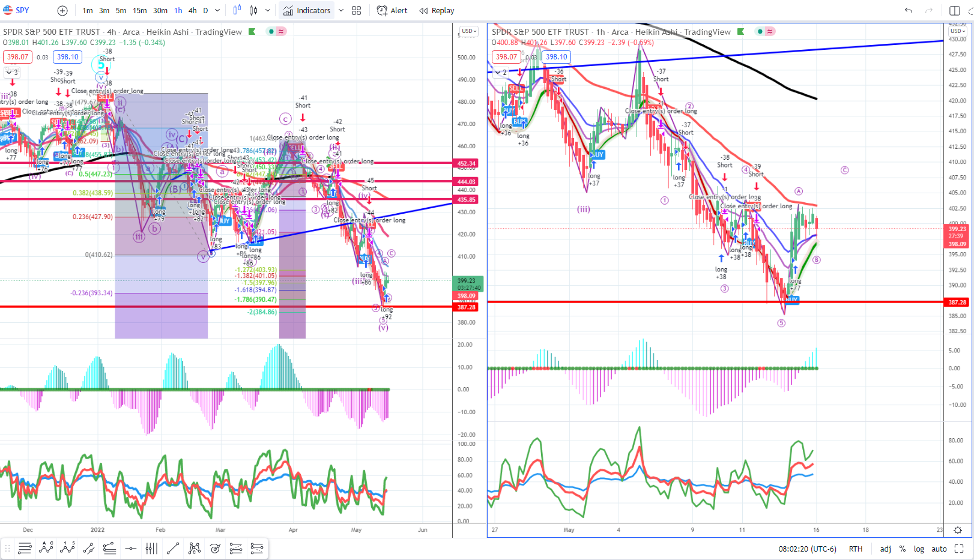Image resolution: width=974 pixels, height=560 pixels.
Task: Select the ABCD pattern drawing tool
Action: point(46,548)
